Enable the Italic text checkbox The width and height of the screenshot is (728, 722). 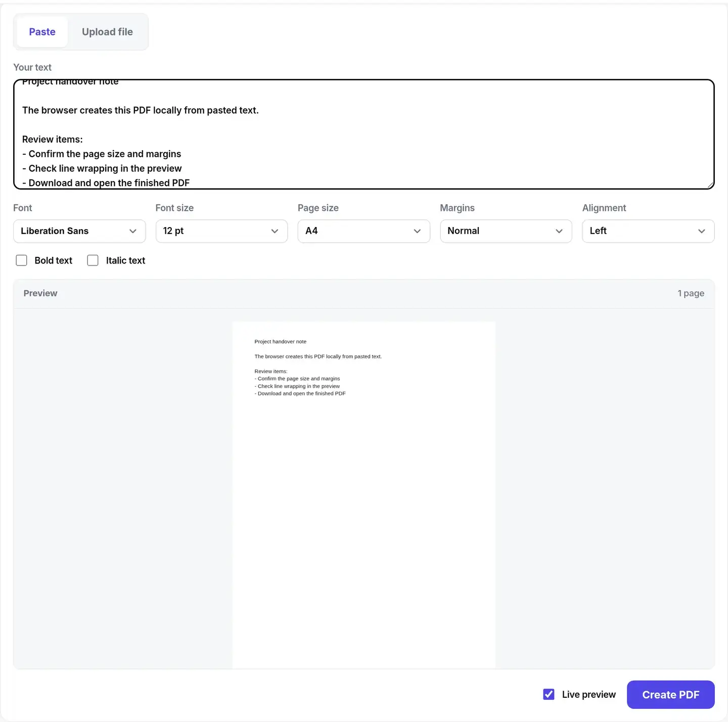(x=93, y=260)
